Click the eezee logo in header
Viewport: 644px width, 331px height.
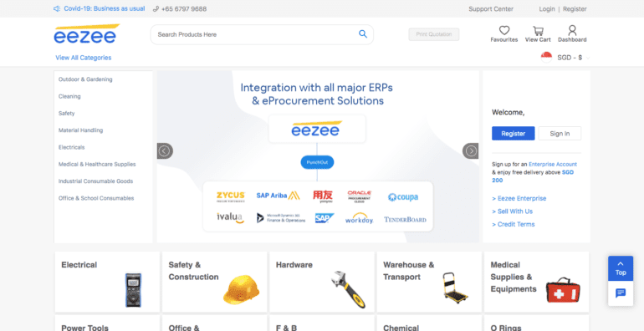[x=87, y=34]
